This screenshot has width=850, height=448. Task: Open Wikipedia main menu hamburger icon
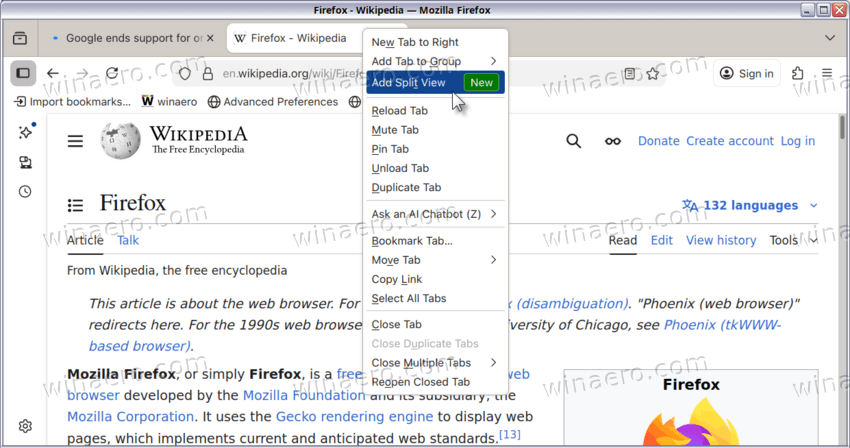[75, 142]
